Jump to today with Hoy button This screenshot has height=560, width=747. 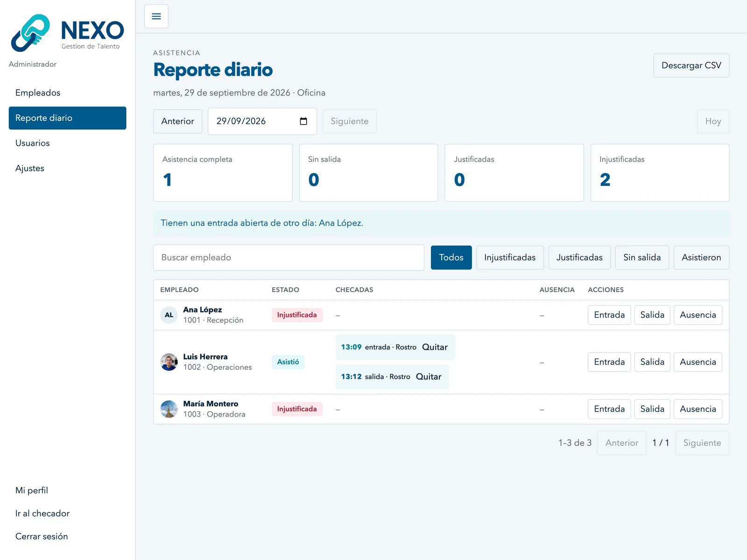(x=713, y=121)
